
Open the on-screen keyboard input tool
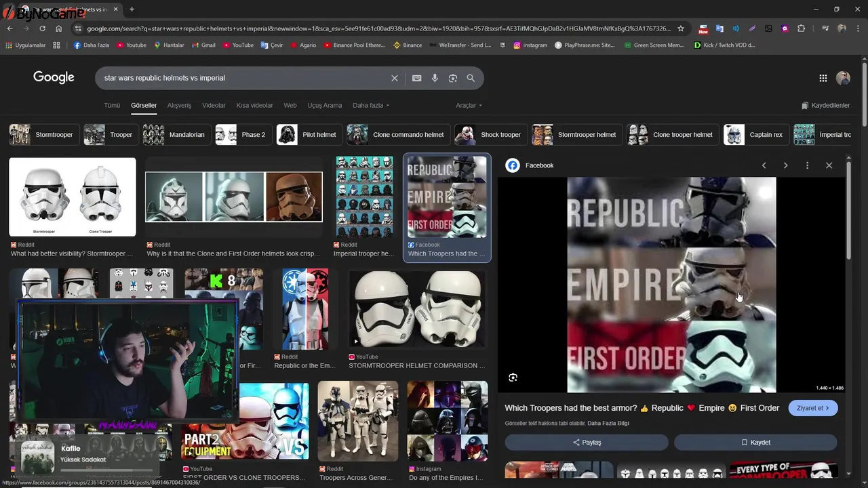coord(417,78)
